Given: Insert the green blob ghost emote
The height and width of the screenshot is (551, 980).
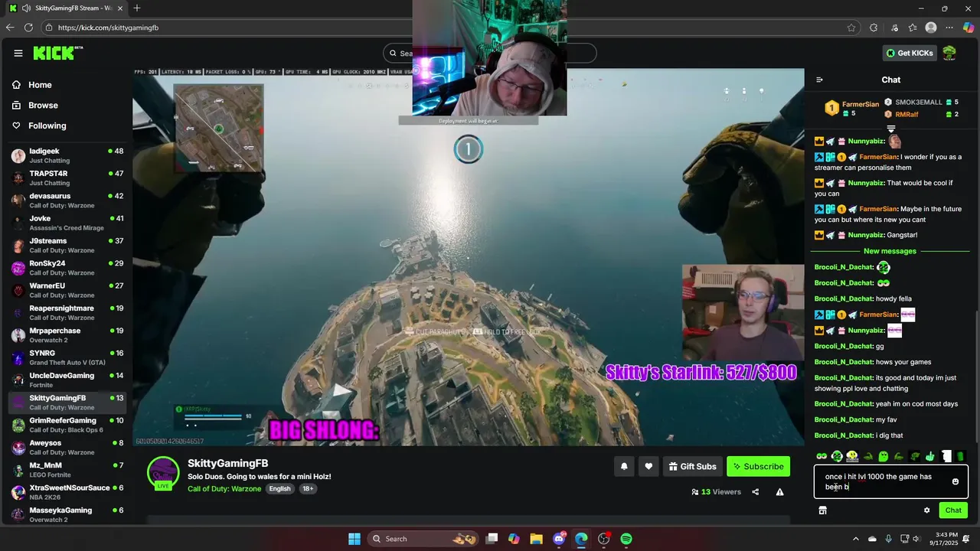Looking at the screenshot, I should (883, 456).
